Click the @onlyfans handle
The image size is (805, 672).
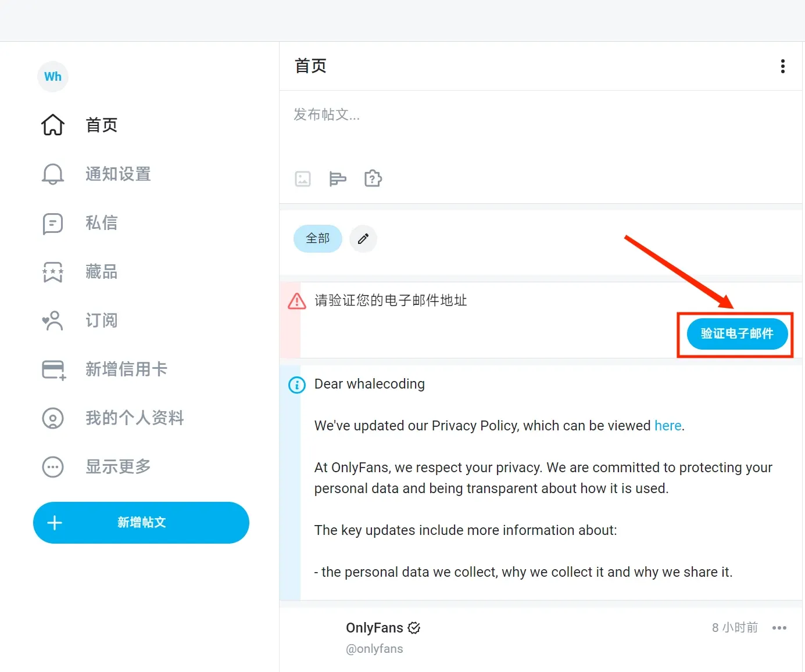tap(374, 649)
